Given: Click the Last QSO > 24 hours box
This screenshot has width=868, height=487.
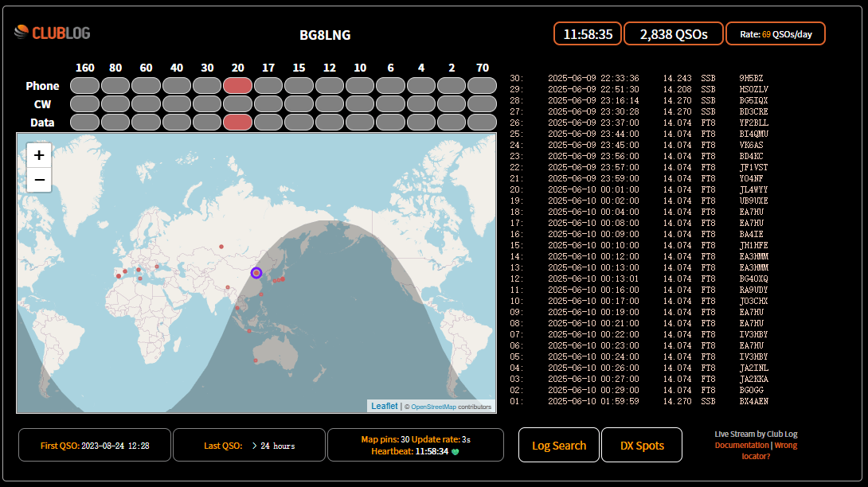Looking at the screenshot, I should [x=249, y=445].
